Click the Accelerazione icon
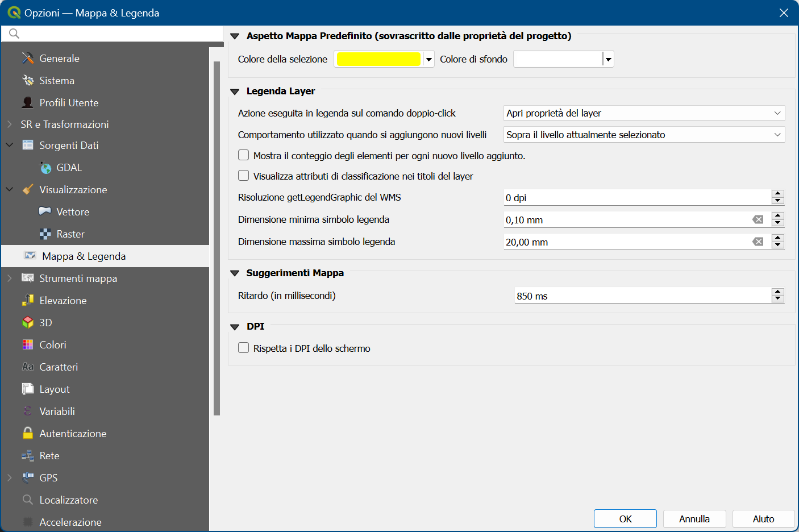Viewport: 799px width, 532px height. click(28, 522)
